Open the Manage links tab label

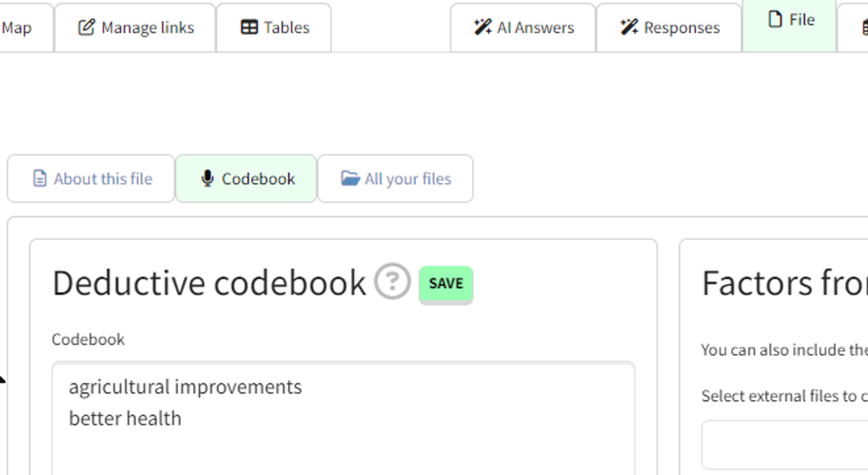pyautogui.click(x=147, y=27)
